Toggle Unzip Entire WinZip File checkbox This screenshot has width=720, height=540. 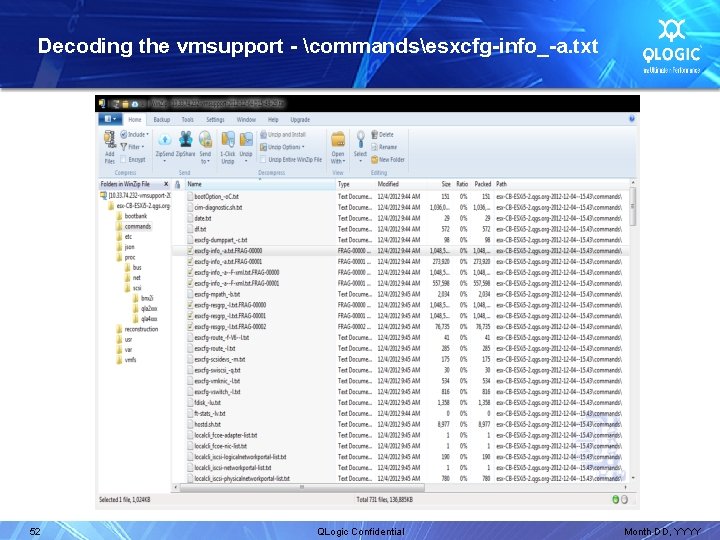(x=263, y=160)
